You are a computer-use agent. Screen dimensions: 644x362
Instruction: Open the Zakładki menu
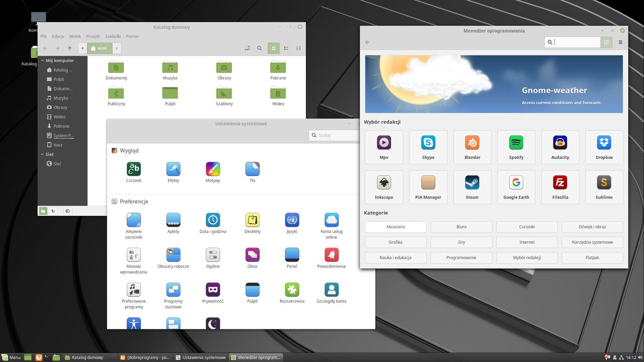pyautogui.click(x=113, y=36)
